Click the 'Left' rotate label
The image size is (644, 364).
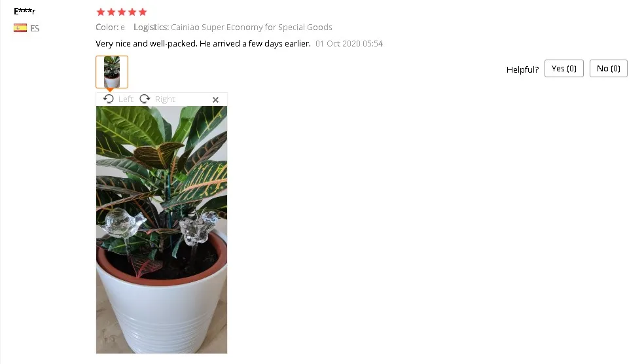coord(126,100)
